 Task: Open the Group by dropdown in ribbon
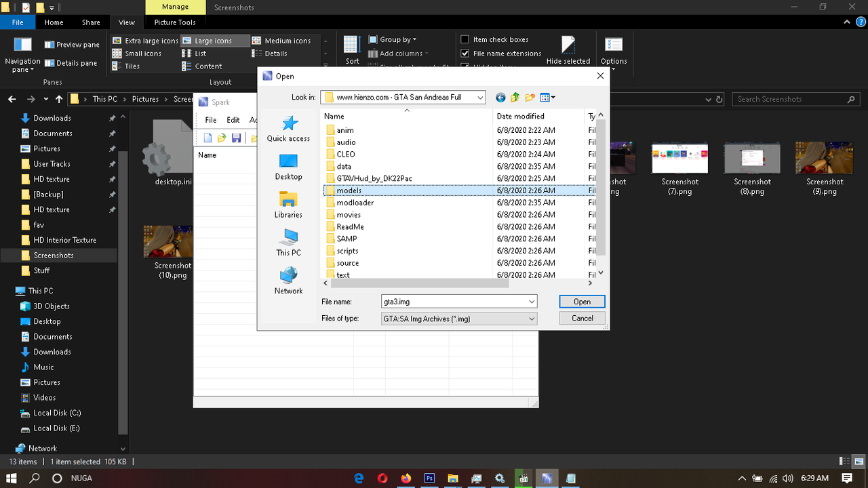tap(393, 40)
